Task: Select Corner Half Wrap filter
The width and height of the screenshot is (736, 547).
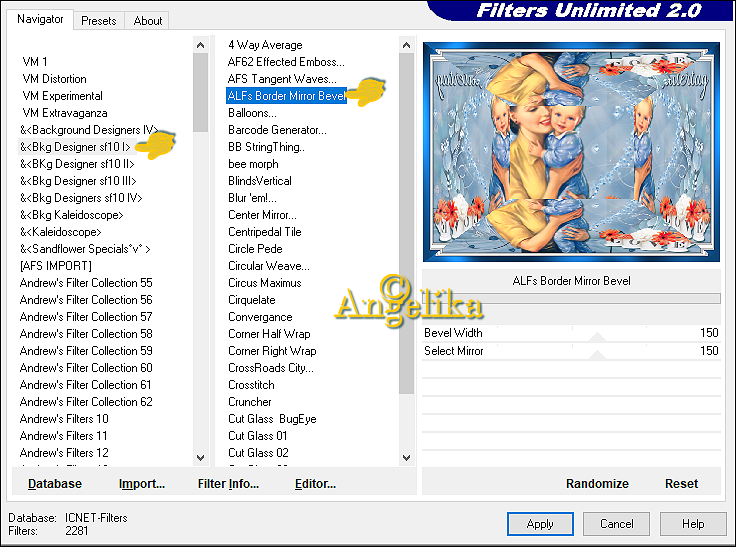Action: click(269, 334)
